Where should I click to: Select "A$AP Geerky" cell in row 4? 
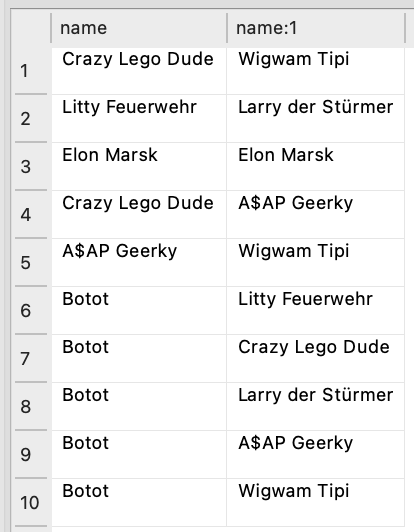point(316,215)
